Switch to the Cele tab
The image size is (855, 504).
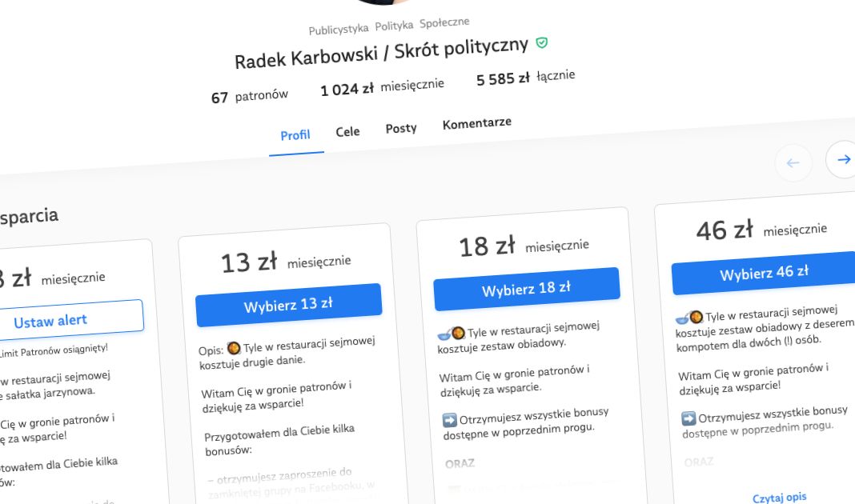coord(347,131)
